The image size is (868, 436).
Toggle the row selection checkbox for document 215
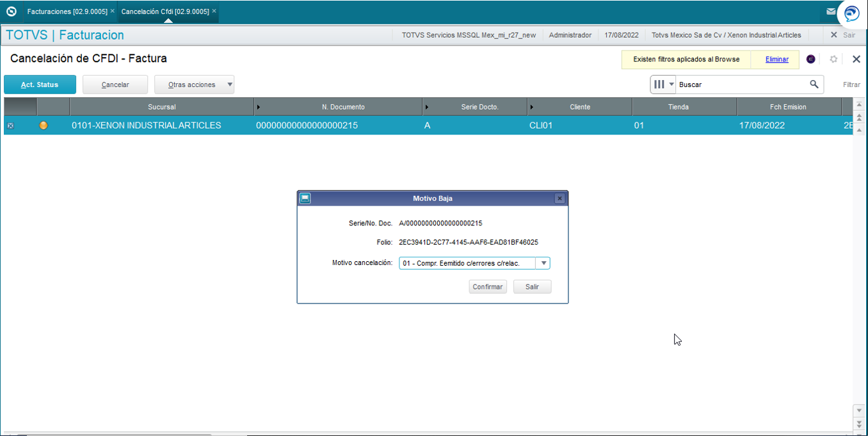point(10,126)
